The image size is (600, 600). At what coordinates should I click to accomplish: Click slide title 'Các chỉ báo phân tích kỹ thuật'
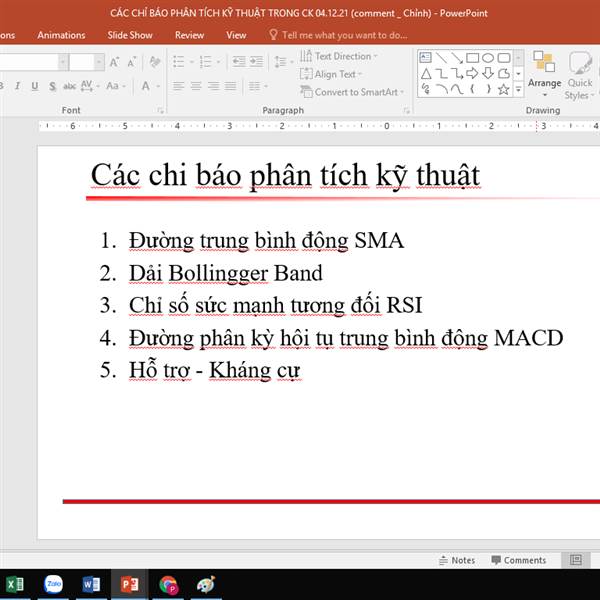pos(285,175)
